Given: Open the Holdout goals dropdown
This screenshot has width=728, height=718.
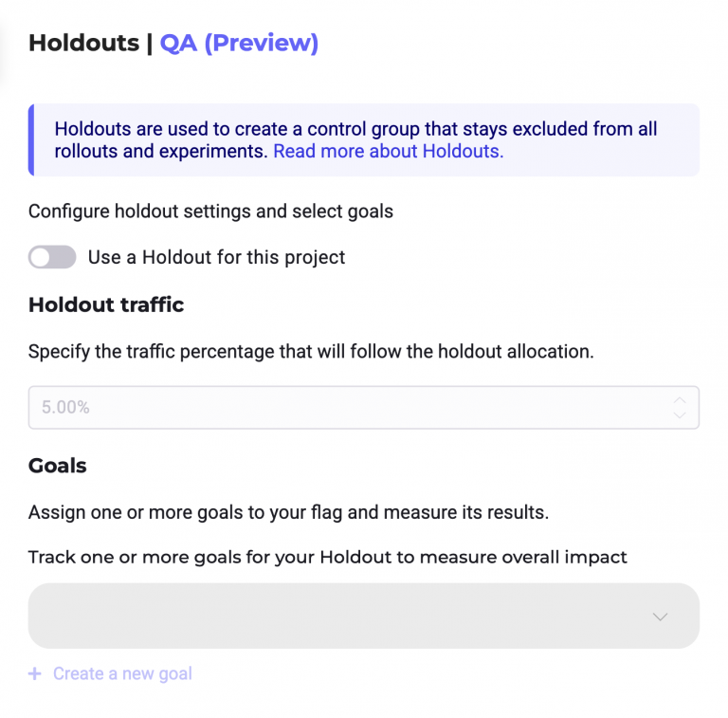Looking at the screenshot, I should click(364, 616).
